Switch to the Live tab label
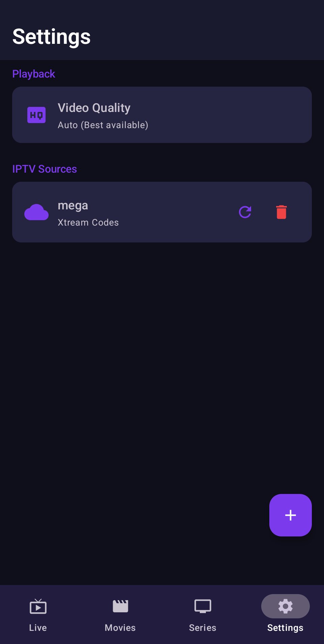This screenshot has height=644, width=324. coord(38,628)
